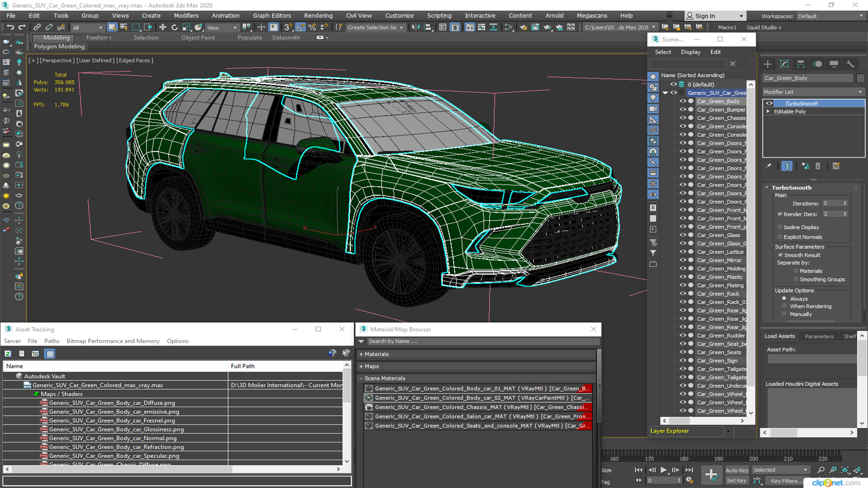Toggle the Percent Snap icon
Image resolution: width=868 pixels, height=488 pixels.
point(312,28)
